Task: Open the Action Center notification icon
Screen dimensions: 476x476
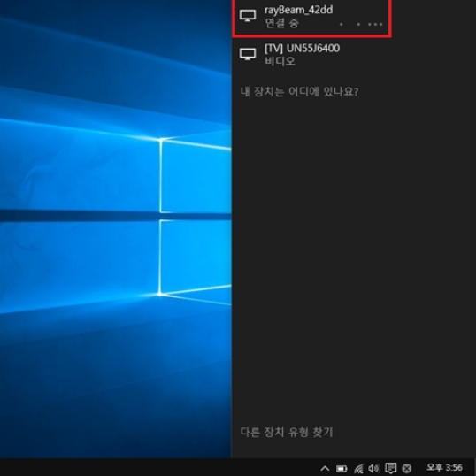Action: pyautogui.click(x=391, y=468)
